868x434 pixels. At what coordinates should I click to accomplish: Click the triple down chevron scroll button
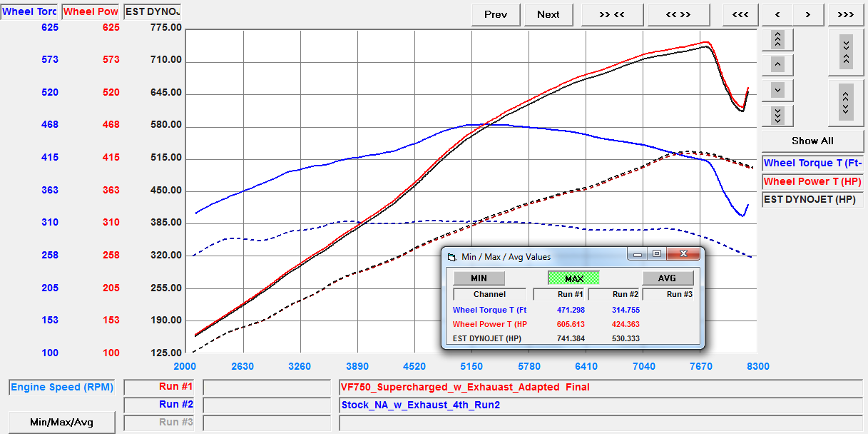(x=777, y=115)
